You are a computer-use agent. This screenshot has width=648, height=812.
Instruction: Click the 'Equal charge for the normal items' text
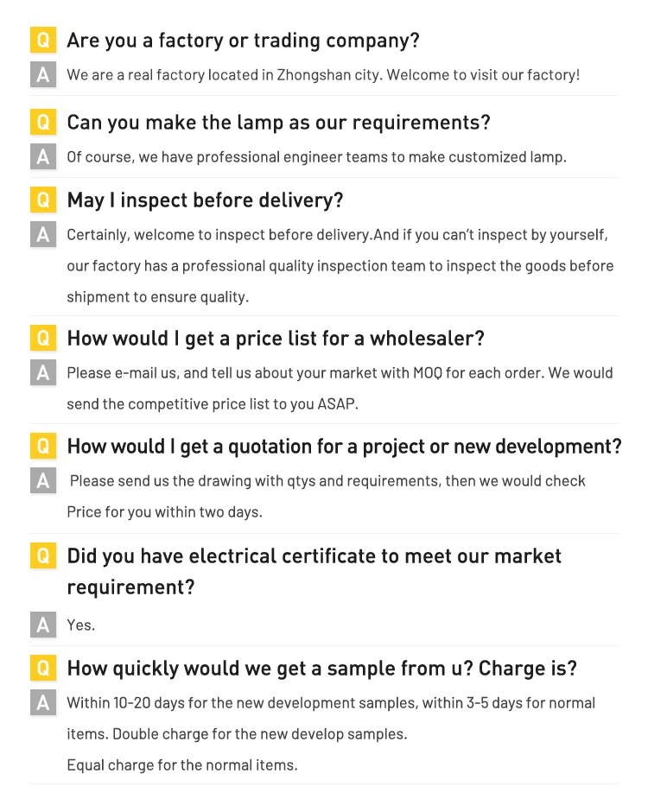click(181, 765)
